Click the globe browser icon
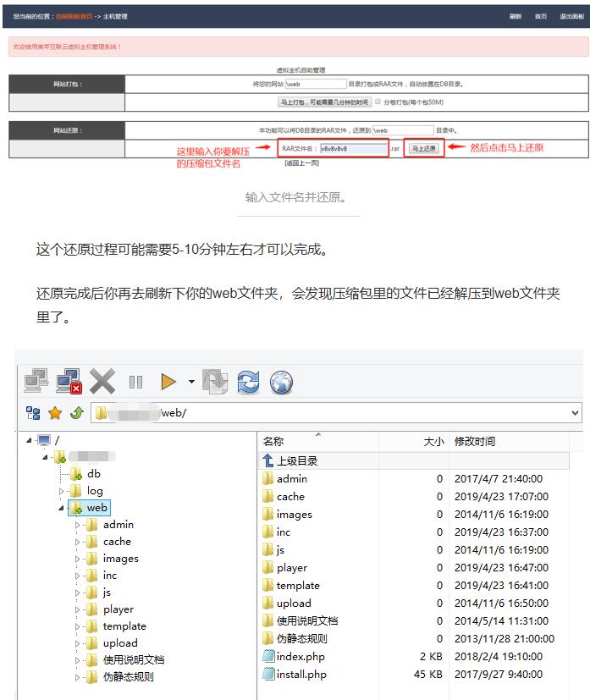This screenshot has height=700, width=590. tap(281, 383)
